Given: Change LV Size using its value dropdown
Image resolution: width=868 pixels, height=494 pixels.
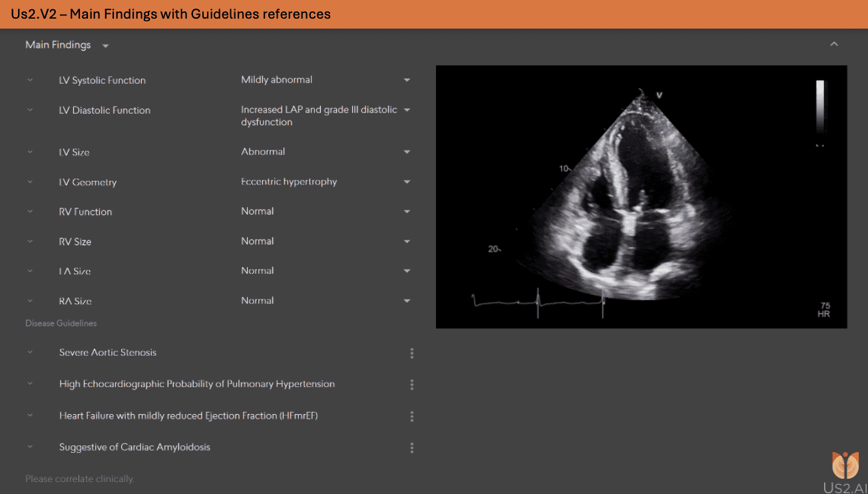Looking at the screenshot, I should (x=406, y=152).
